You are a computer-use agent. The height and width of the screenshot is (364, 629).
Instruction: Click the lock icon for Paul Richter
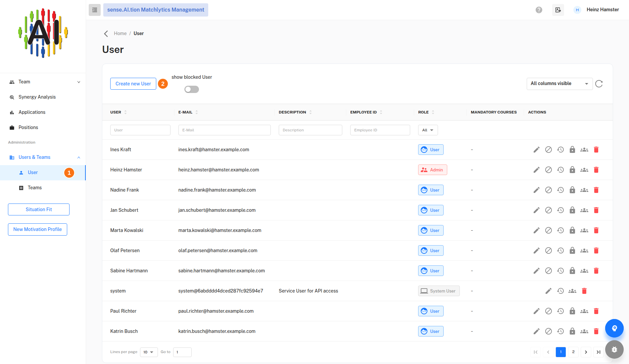[572, 311]
